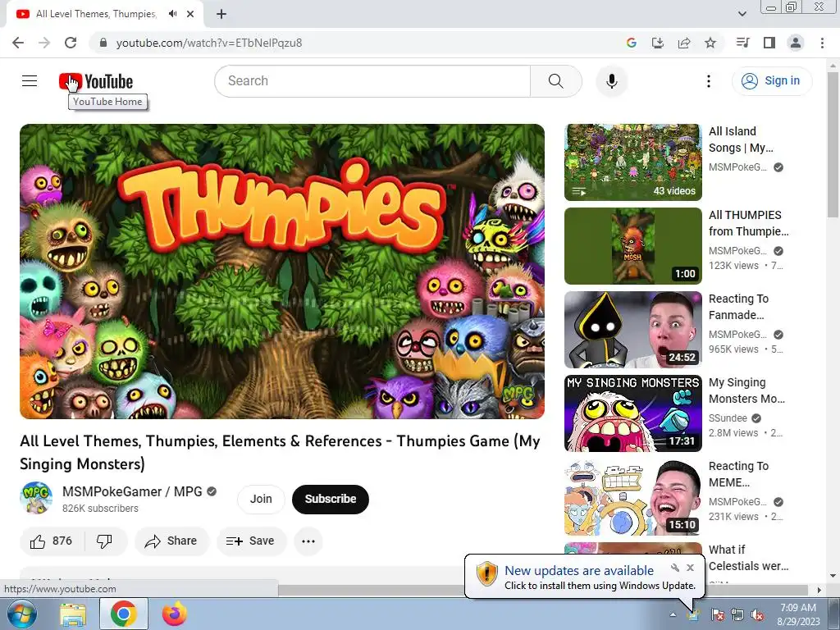Launch Firefox from the taskbar

point(175,614)
